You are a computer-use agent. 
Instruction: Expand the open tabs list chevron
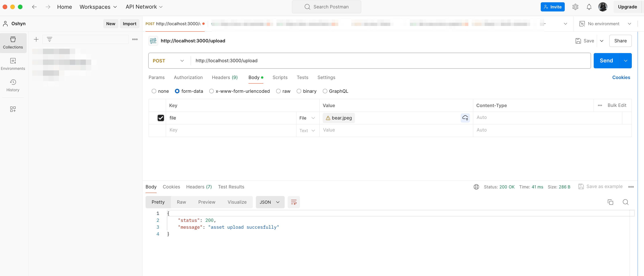tap(565, 23)
